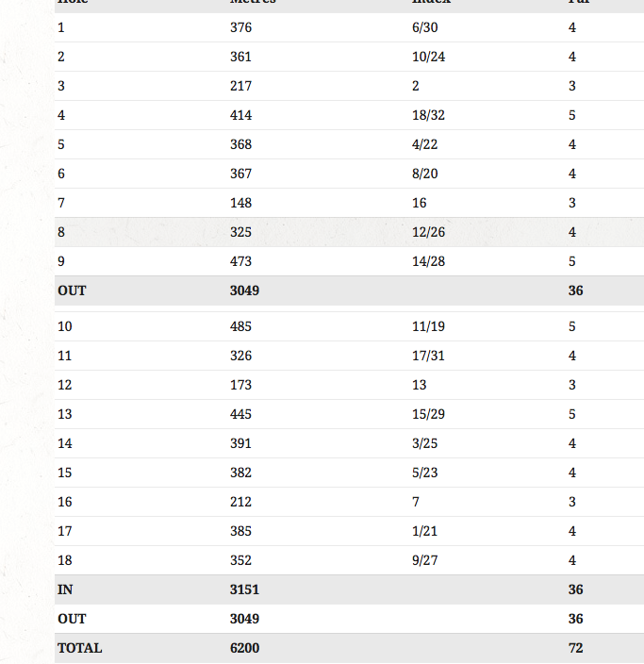Click the 217 metres value for hole 3

coord(240,86)
